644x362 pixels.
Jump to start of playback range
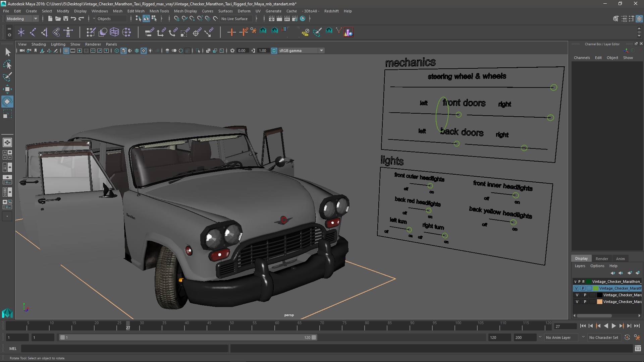click(x=583, y=326)
